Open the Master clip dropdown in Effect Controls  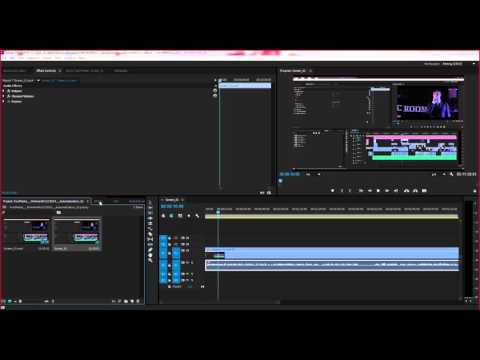[38, 81]
